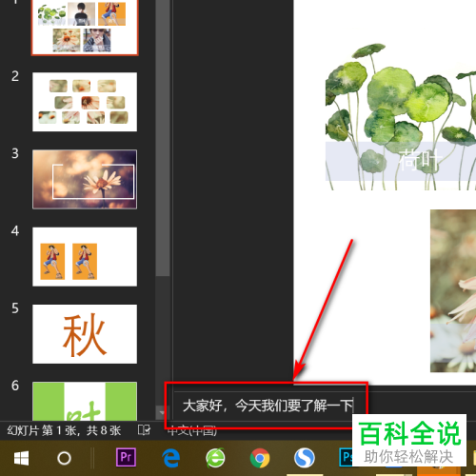Click the 荷叶 caption text on slide
The height and width of the screenshot is (476, 476).
421,160
